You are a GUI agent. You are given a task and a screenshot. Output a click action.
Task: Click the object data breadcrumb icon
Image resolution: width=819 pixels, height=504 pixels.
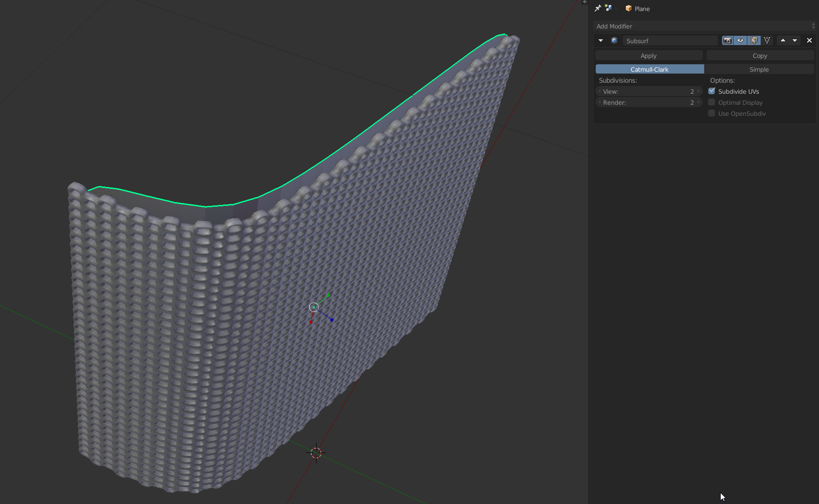tap(609, 8)
